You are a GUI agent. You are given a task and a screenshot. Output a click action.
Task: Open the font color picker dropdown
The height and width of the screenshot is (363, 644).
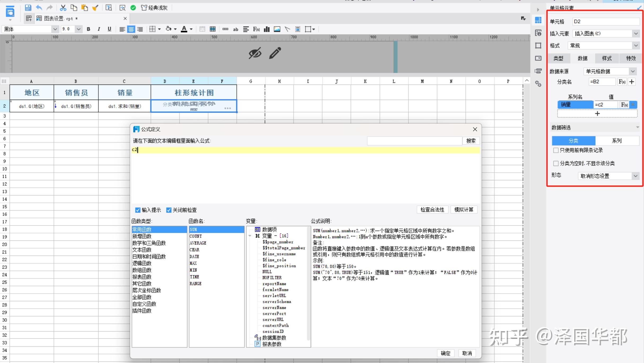[x=191, y=29]
